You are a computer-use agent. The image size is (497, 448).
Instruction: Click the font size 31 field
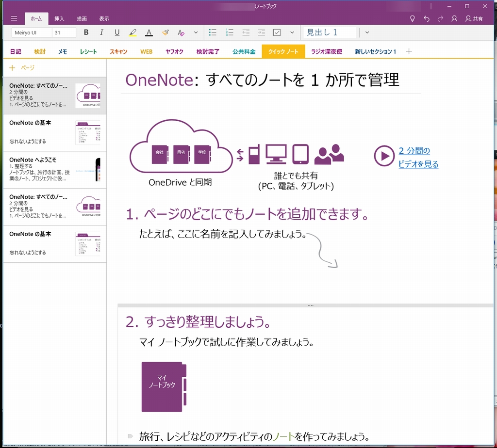pos(64,32)
